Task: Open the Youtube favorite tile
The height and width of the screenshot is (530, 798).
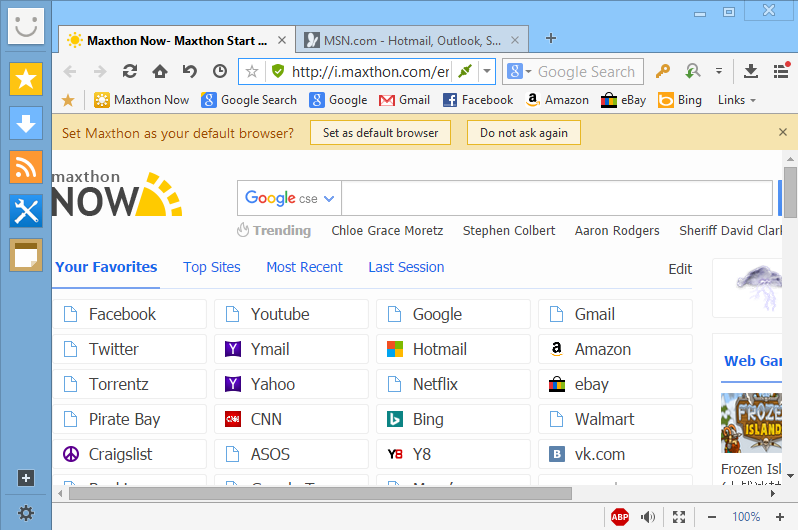Action: (x=291, y=314)
